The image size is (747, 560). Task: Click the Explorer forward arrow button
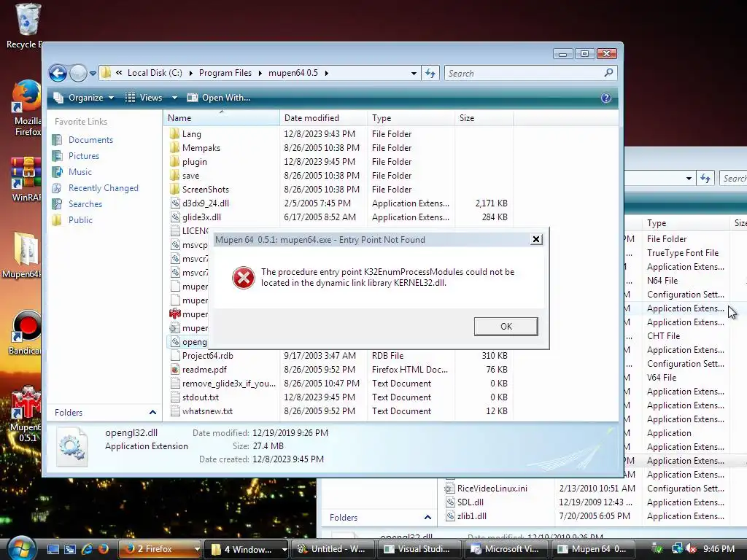pos(78,74)
